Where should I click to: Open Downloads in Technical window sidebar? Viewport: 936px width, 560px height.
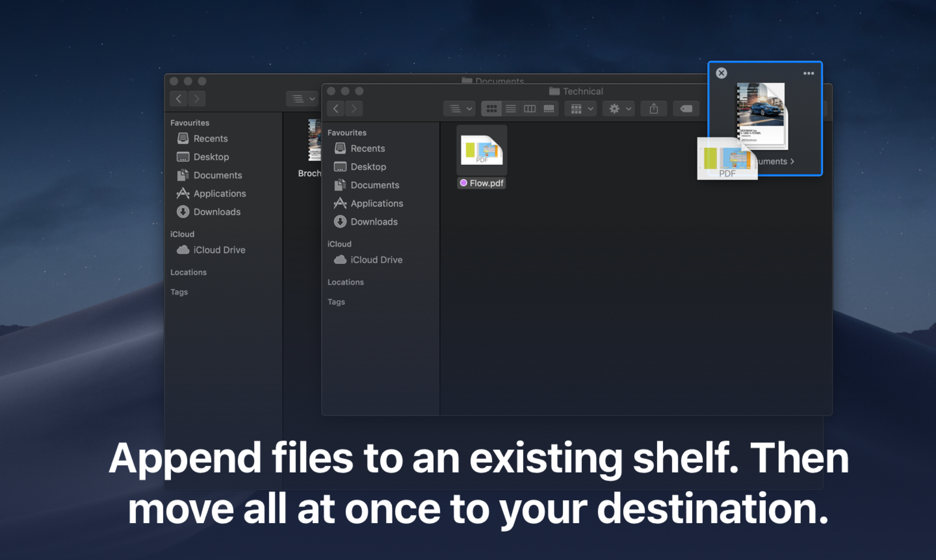coord(374,221)
